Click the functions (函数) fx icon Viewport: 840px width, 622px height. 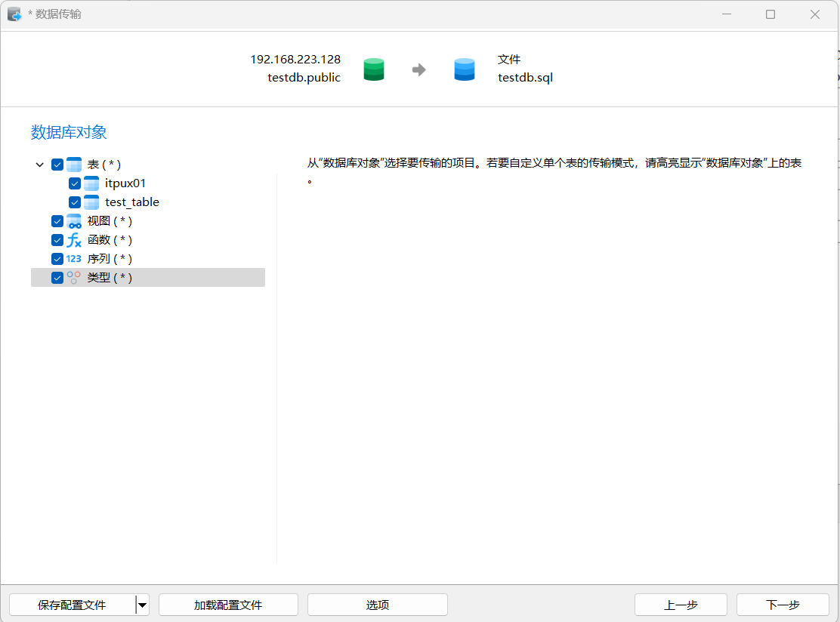74,240
